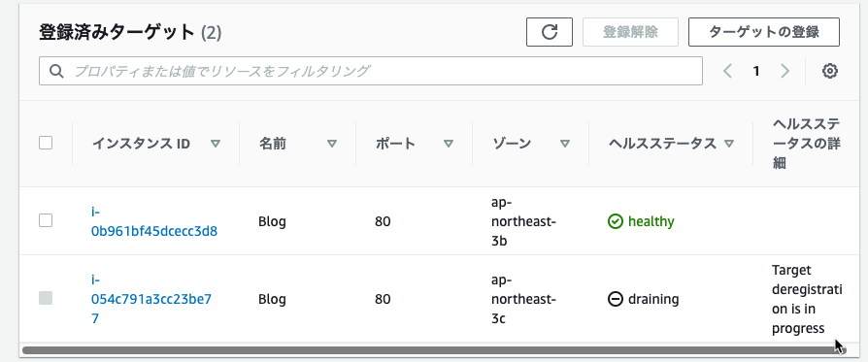Viewport: 868px width, 362px height.
Task: Sort by ヘルスステータス column arrow
Action: click(x=729, y=144)
